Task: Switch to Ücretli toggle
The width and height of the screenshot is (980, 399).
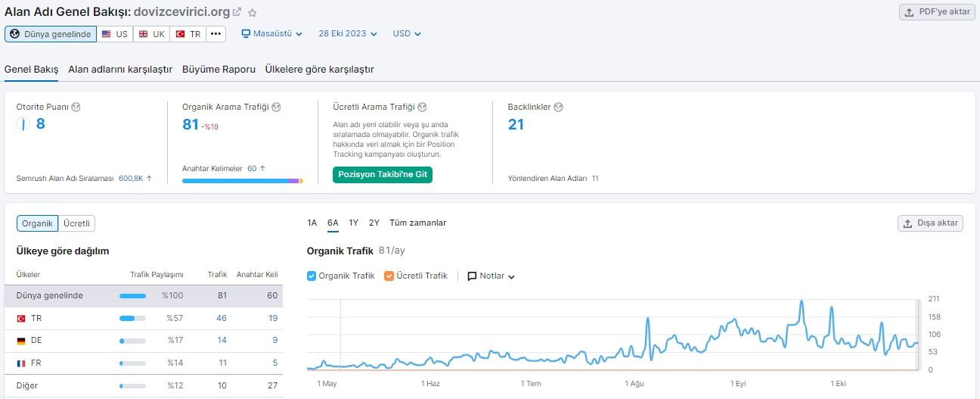Action: coord(76,223)
